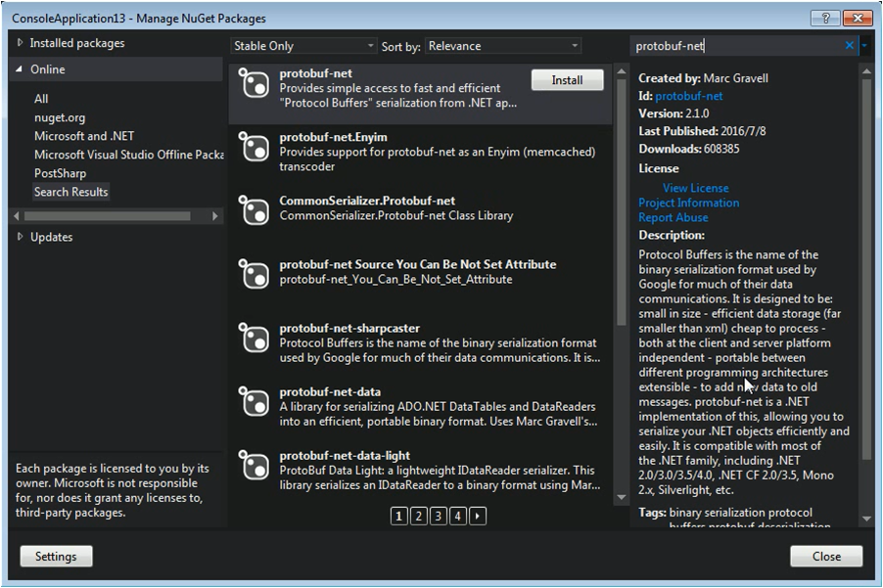This screenshot has height=588, width=883.
Task: Go to results page 1
Action: click(x=398, y=516)
